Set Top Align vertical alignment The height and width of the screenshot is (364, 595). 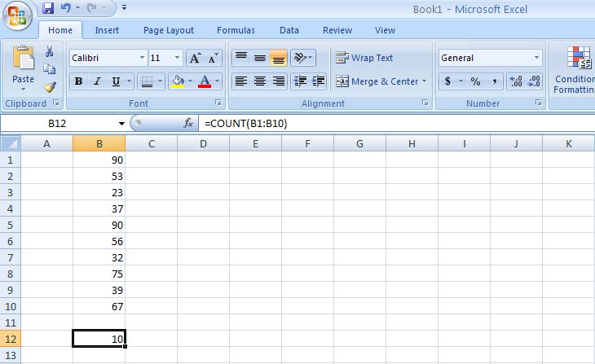click(241, 58)
